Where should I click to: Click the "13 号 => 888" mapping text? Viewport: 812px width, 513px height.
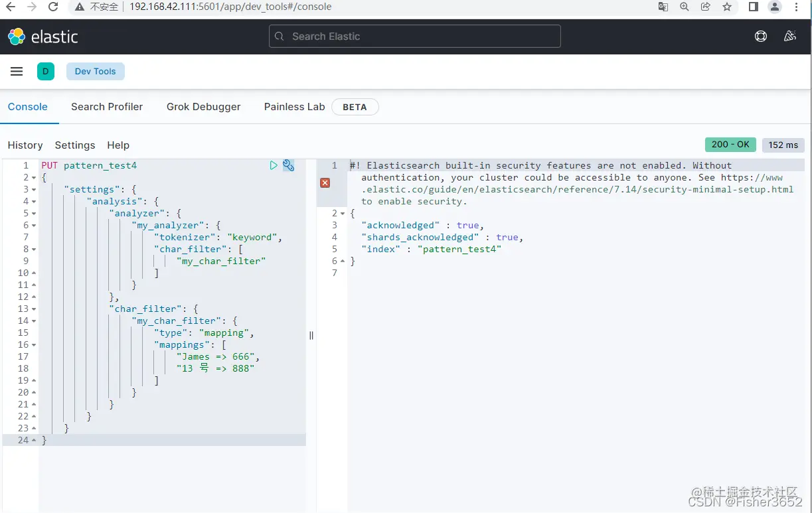(x=215, y=368)
